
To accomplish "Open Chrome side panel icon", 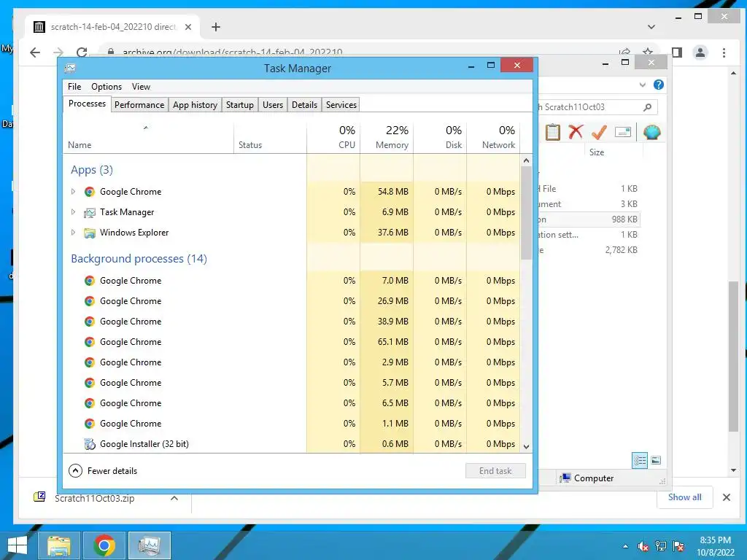I will pyautogui.click(x=677, y=52).
